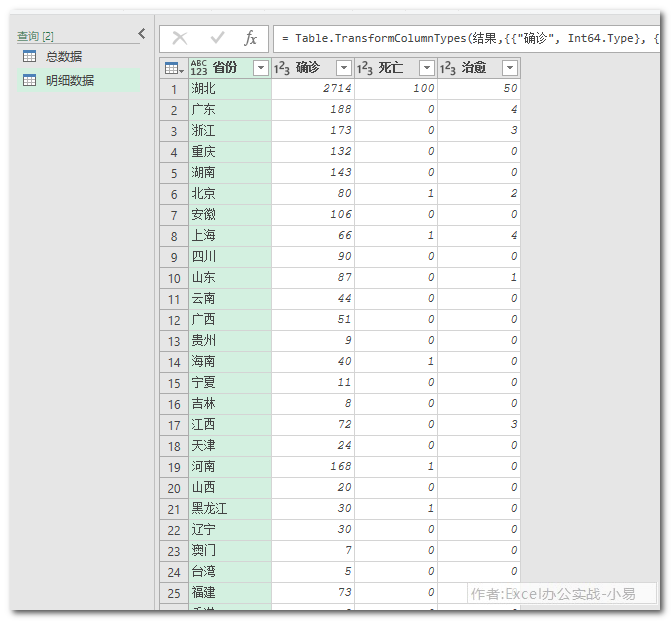Click the 上海 cell
This screenshot has height=621, width=671.
click(230, 235)
